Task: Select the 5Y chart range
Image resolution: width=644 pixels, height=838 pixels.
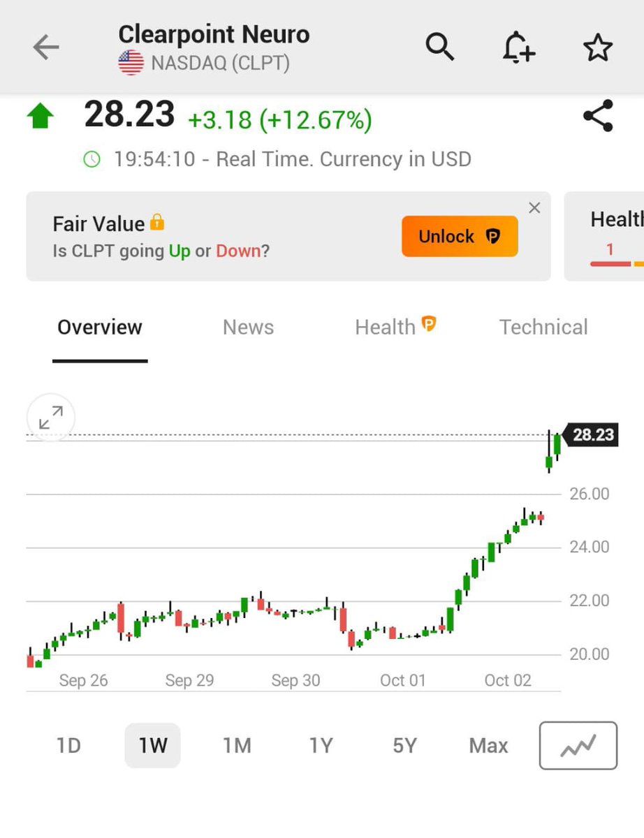Action: 404,746
